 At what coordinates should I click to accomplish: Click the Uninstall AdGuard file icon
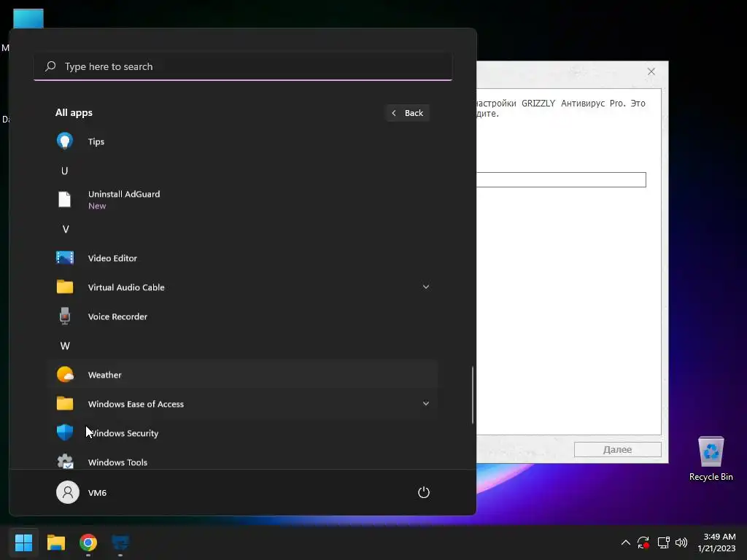pyautogui.click(x=65, y=200)
